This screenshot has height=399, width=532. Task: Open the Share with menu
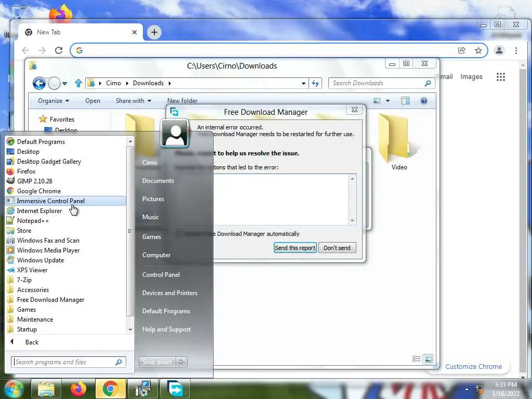click(x=134, y=101)
